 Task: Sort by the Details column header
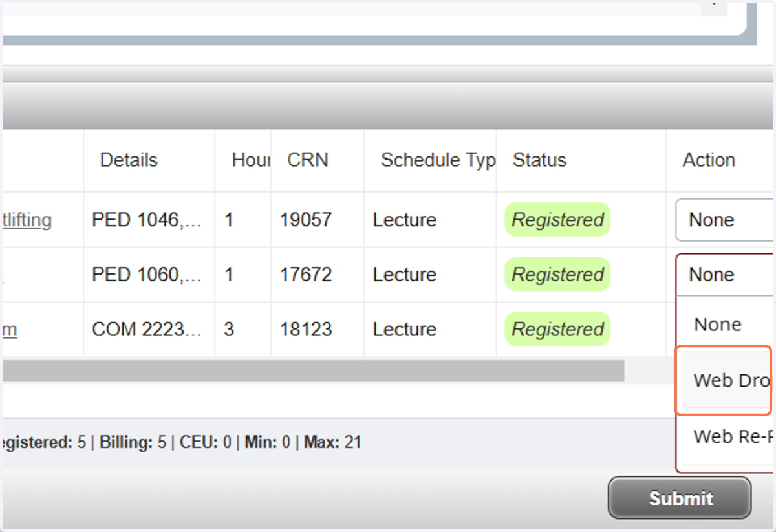(x=129, y=160)
